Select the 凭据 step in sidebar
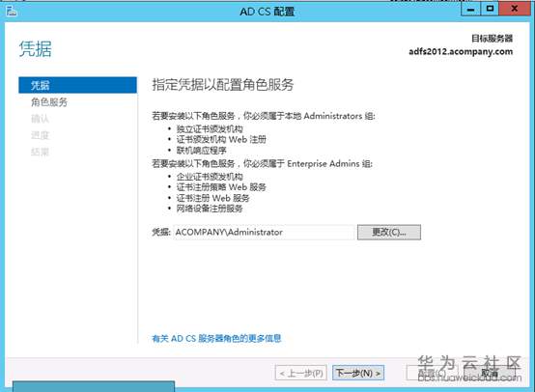 [78, 85]
